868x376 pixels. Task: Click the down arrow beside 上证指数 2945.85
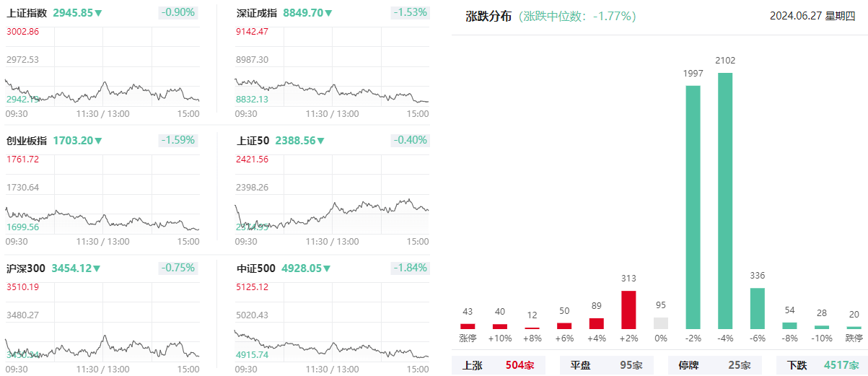point(99,13)
